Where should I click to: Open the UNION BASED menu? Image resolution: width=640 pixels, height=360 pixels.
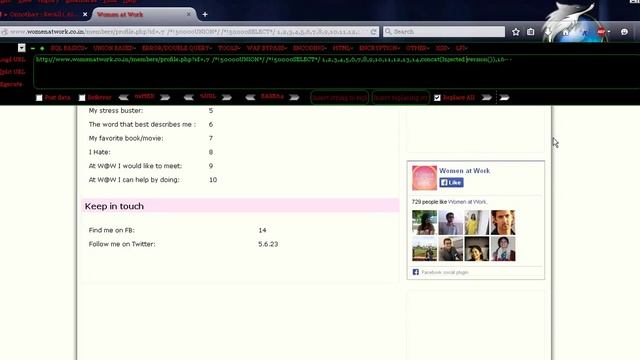(114, 48)
